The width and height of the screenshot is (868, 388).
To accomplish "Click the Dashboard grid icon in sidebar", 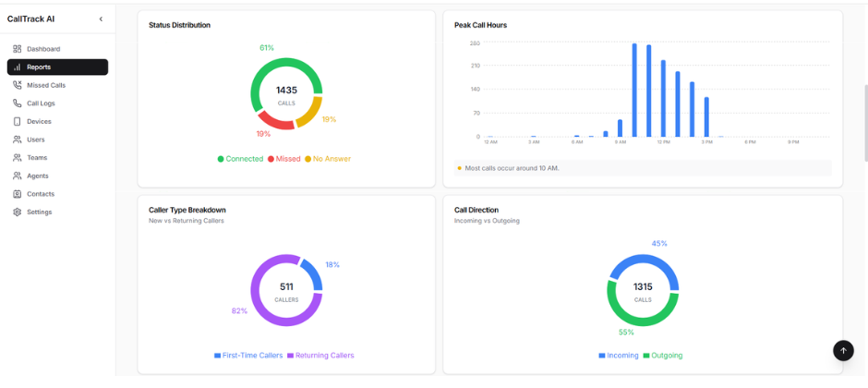I will click(18, 49).
